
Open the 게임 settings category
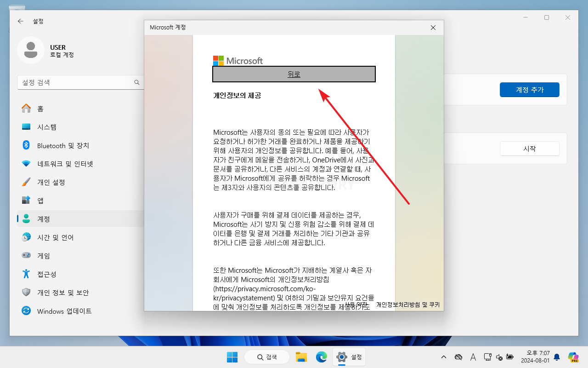81,256
